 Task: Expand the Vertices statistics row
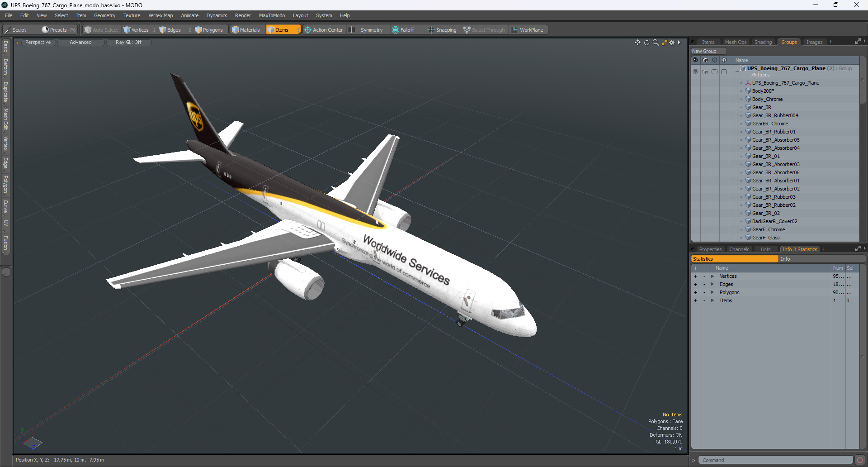[712, 276]
